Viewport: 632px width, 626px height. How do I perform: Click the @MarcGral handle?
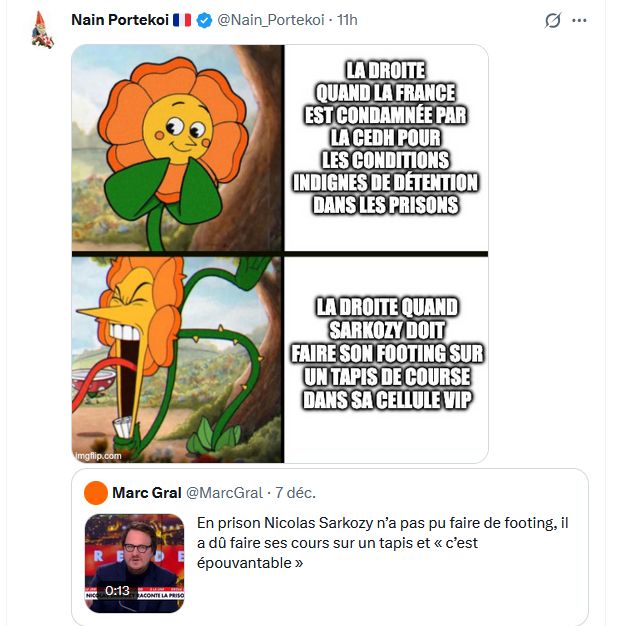[225, 493]
